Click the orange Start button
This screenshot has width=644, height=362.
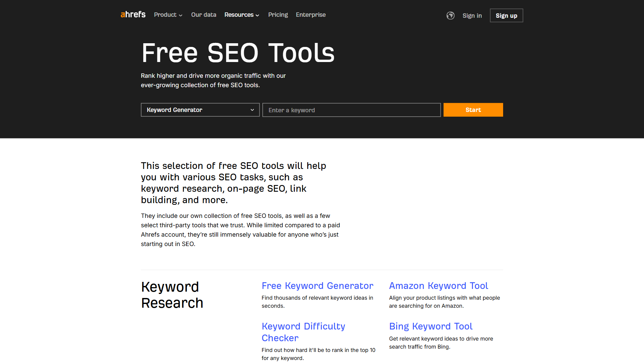(x=473, y=110)
